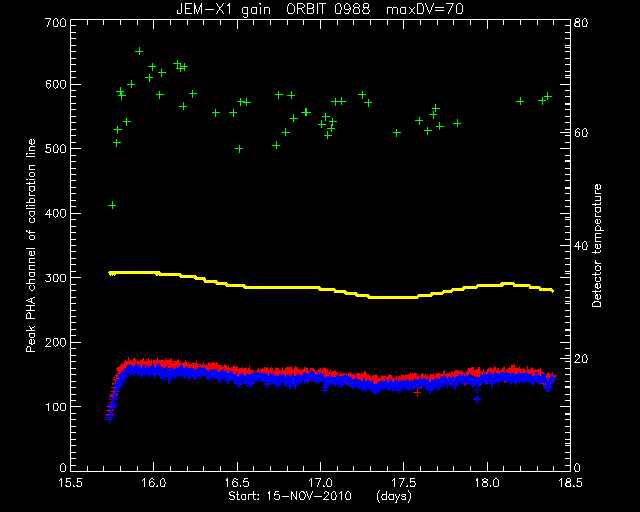Click the bottom of the steep blue rise near day 15.7
Screen dimensions: 640x512
click(109, 419)
